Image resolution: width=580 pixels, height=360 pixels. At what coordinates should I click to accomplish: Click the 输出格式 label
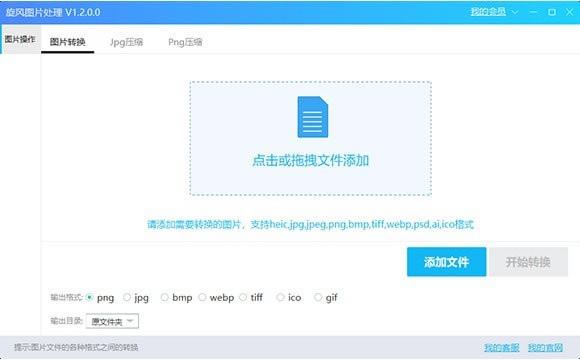click(x=66, y=297)
